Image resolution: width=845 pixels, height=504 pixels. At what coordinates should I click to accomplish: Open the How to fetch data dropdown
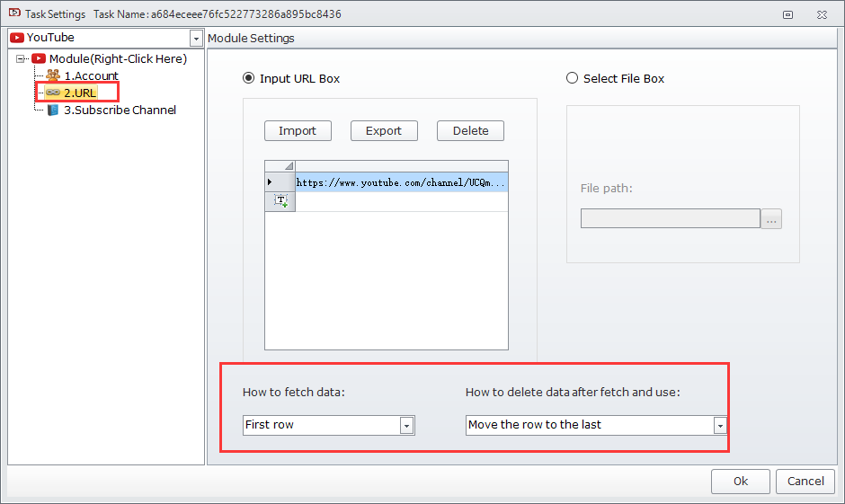tap(406, 425)
